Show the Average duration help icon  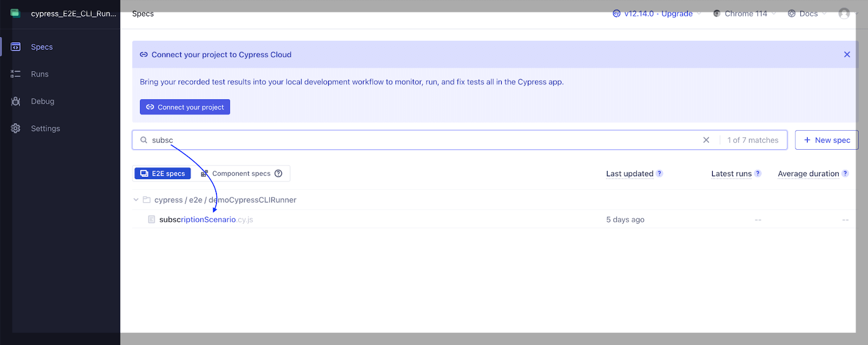pyautogui.click(x=845, y=174)
